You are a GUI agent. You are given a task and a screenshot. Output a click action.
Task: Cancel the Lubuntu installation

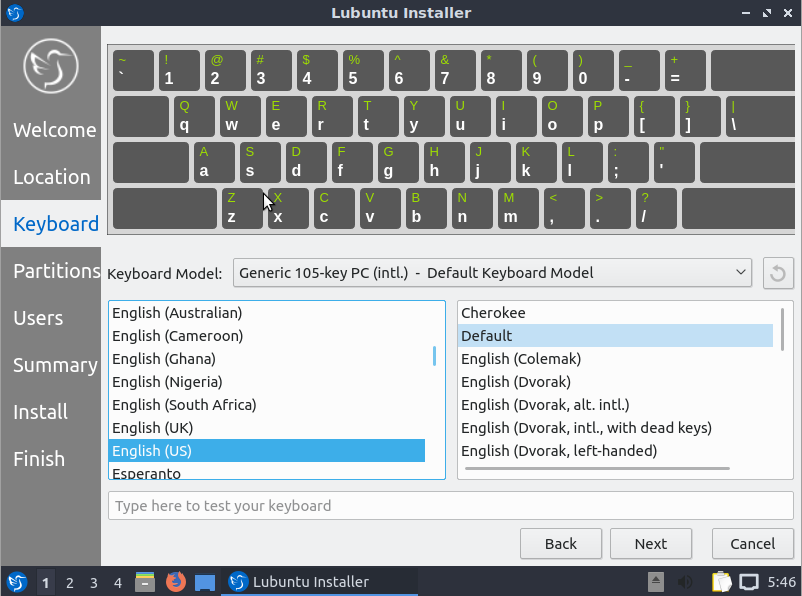752,544
